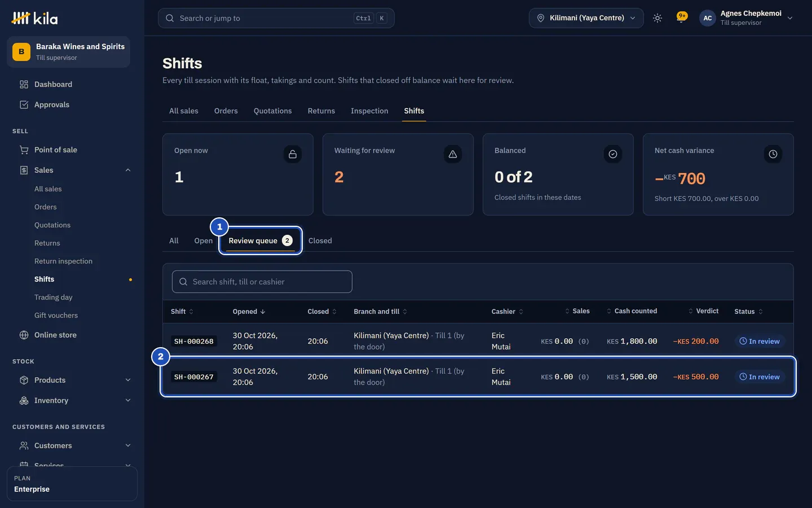Viewport: 812px width, 508px height.
Task: Open Return inspection in sidebar
Action: [x=63, y=261]
